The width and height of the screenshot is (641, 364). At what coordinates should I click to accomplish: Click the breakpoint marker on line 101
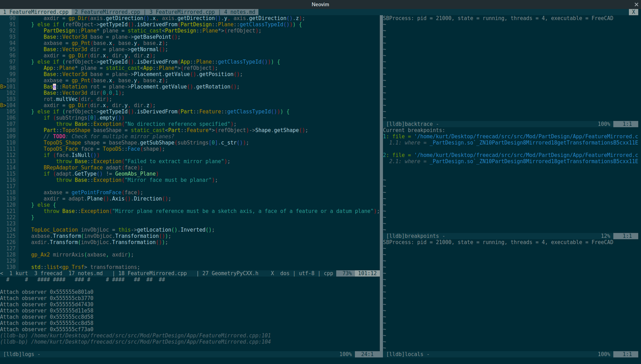tap(3, 87)
